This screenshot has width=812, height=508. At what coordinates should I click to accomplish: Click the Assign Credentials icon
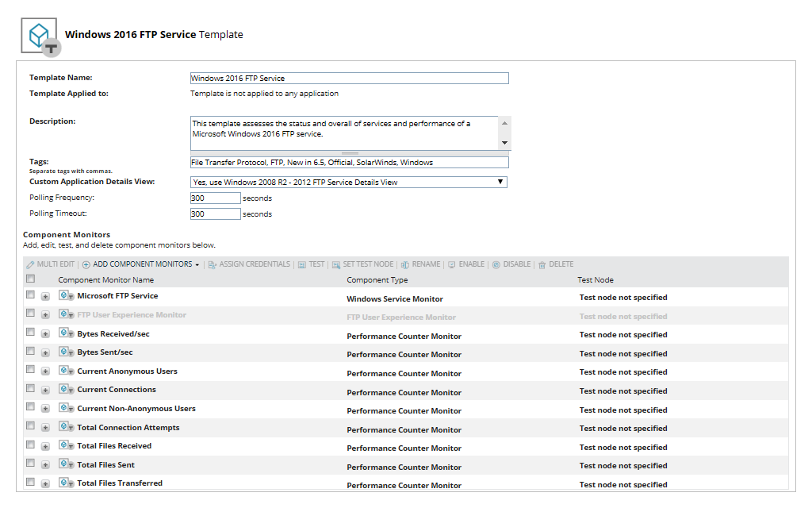[x=212, y=264]
